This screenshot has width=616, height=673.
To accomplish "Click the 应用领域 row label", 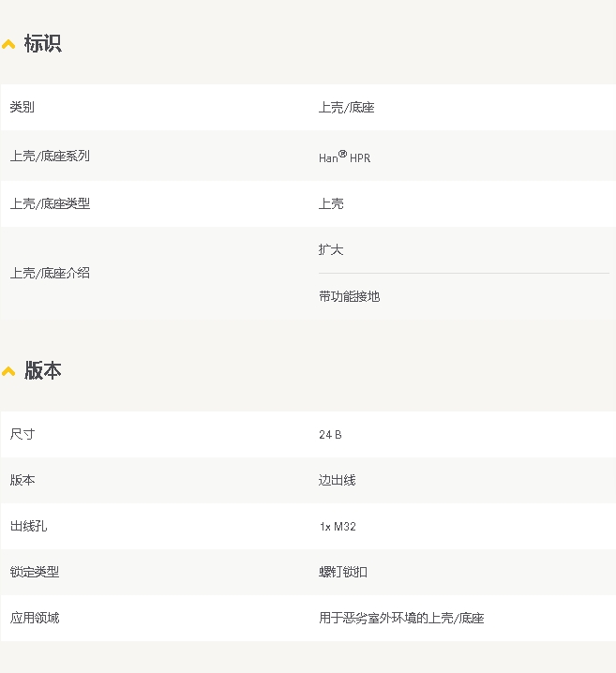I will (35, 618).
